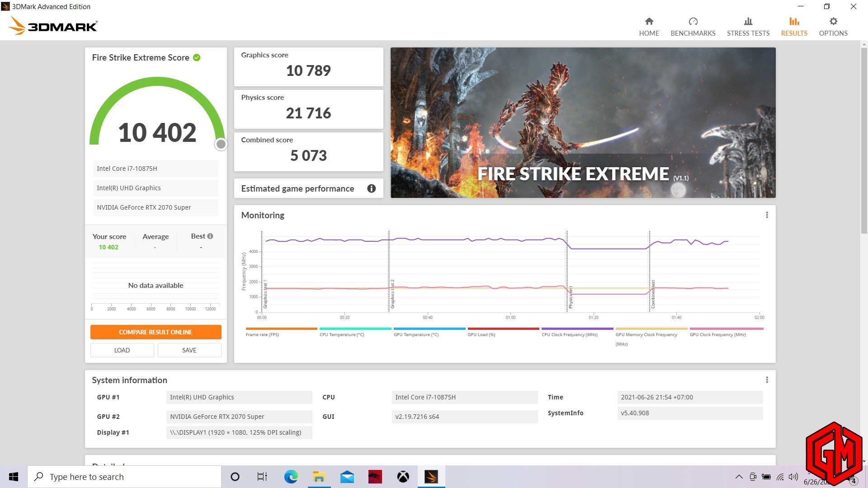
Task: Select the Results tab
Action: coord(794,27)
